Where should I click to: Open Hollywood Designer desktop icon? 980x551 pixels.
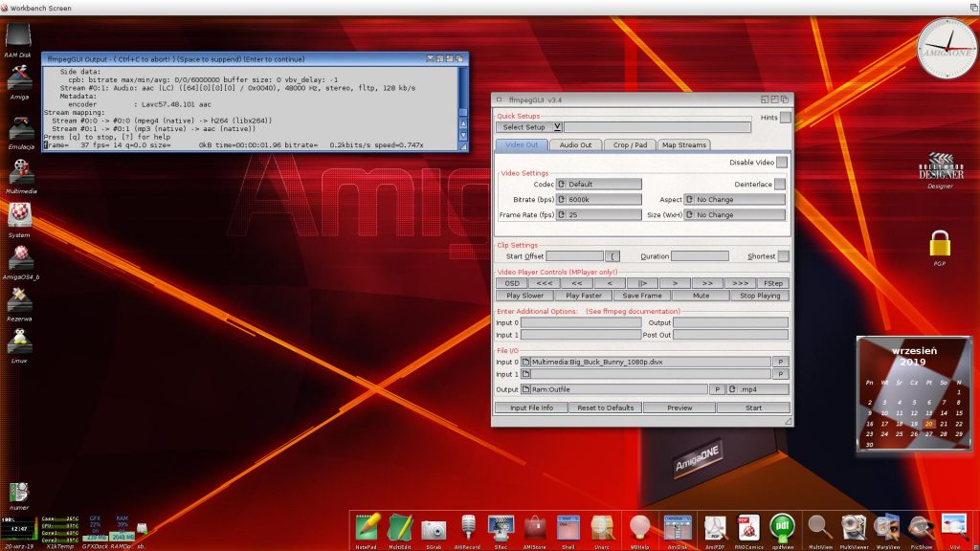pyautogui.click(x=941, y=166)
